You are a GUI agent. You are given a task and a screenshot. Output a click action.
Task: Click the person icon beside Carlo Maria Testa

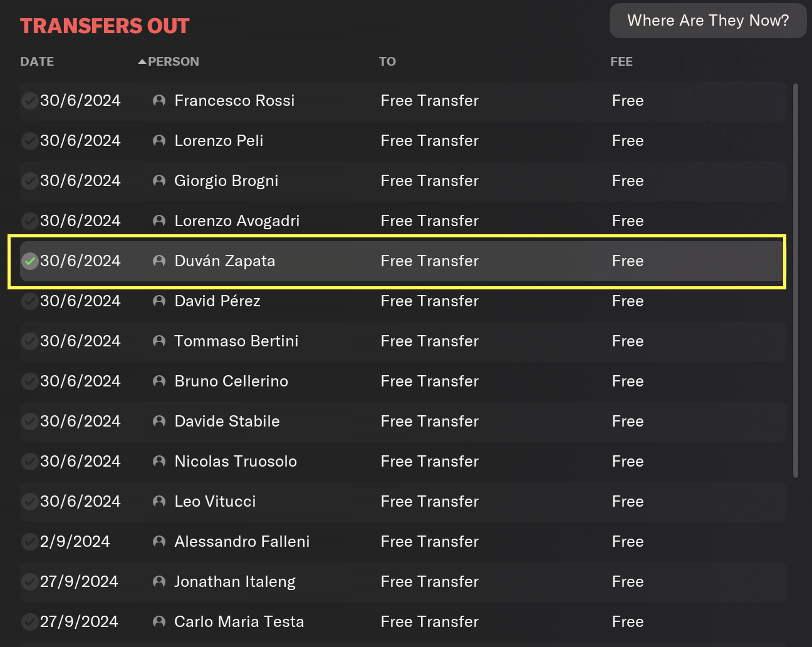(159, 622)
